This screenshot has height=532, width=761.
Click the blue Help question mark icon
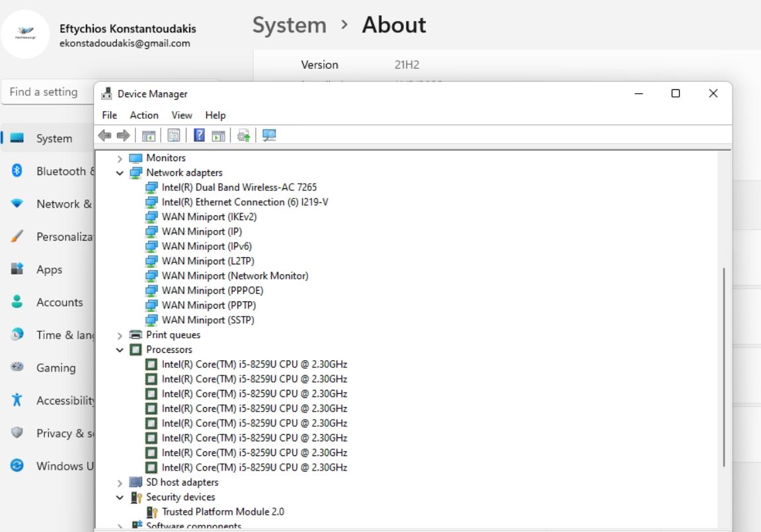tap(199, 135)
